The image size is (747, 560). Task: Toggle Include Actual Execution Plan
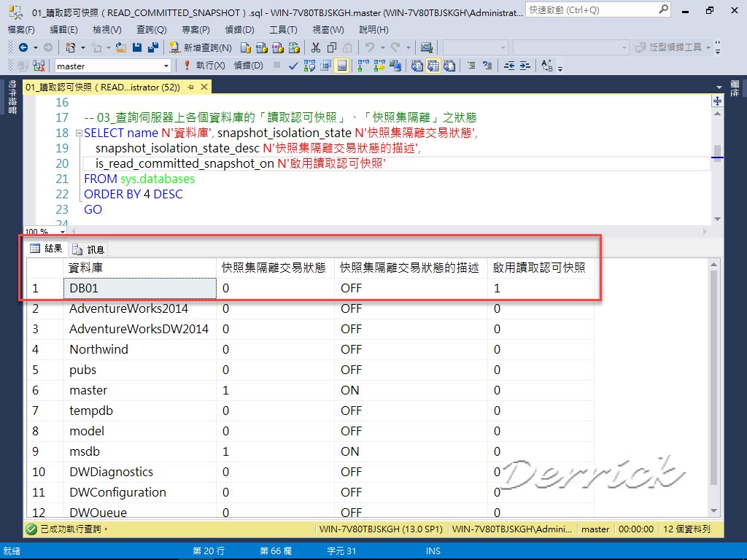click(x=363, y=66)
